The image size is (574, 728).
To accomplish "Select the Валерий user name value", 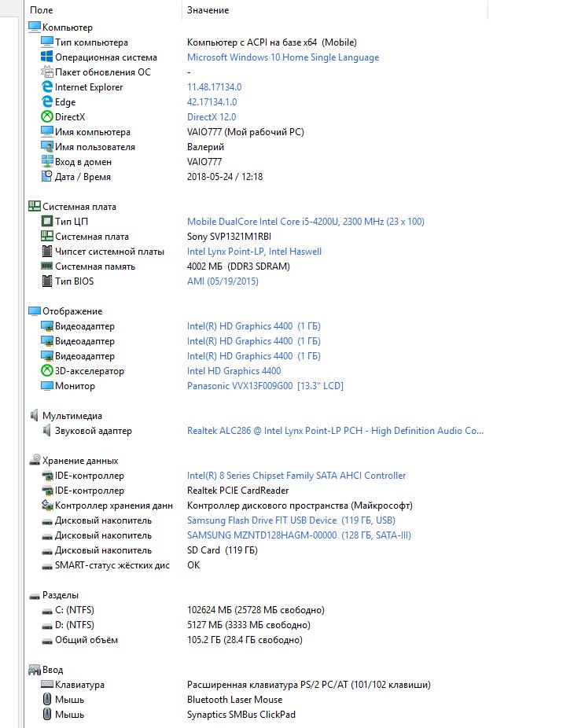I will (205, 147).
